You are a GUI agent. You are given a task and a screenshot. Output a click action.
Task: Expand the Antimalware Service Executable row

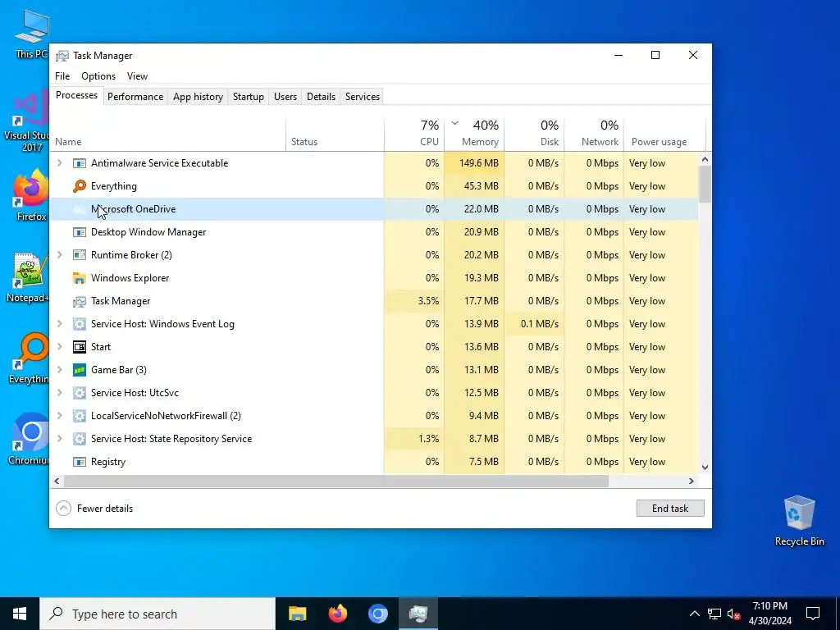click(60, 163)
